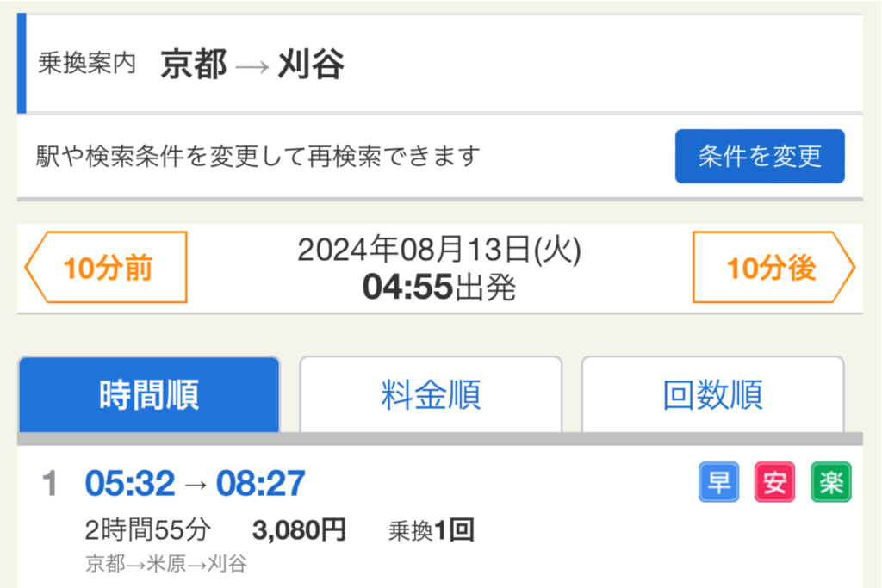Click the 乗換1回 transfer count
Screen dimensions: 882x588
[x=432, y=530]
